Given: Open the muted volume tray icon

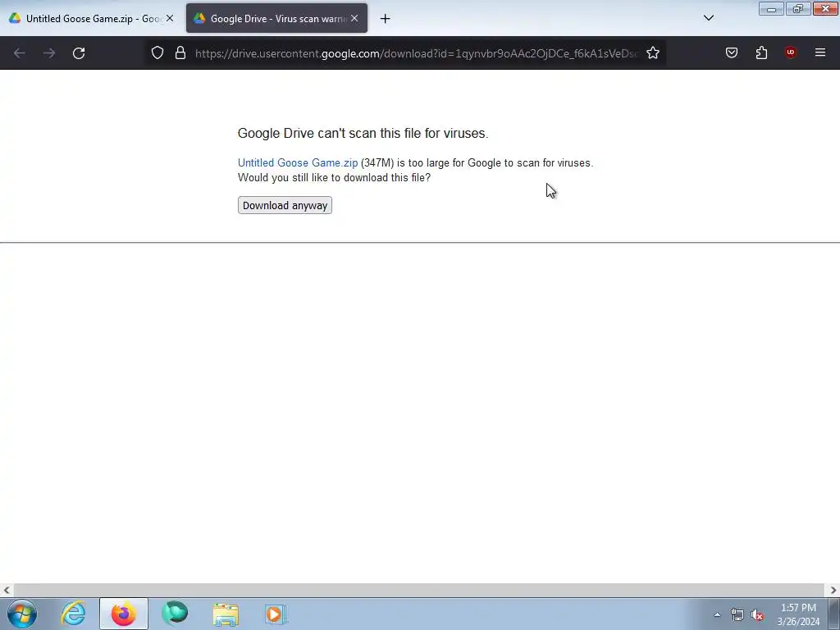Looking at the screenshot, I should pos(757,615).
